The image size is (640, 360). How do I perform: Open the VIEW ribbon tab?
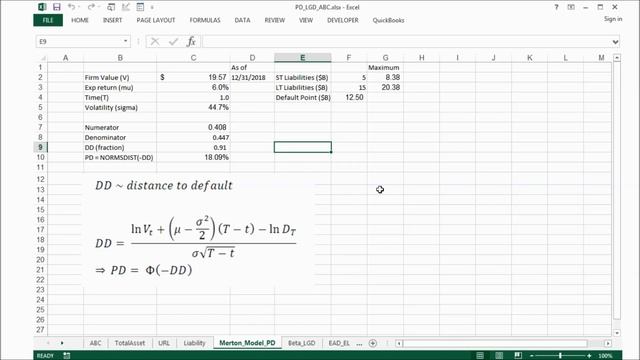pyautogui.click(x=306, y=20)
